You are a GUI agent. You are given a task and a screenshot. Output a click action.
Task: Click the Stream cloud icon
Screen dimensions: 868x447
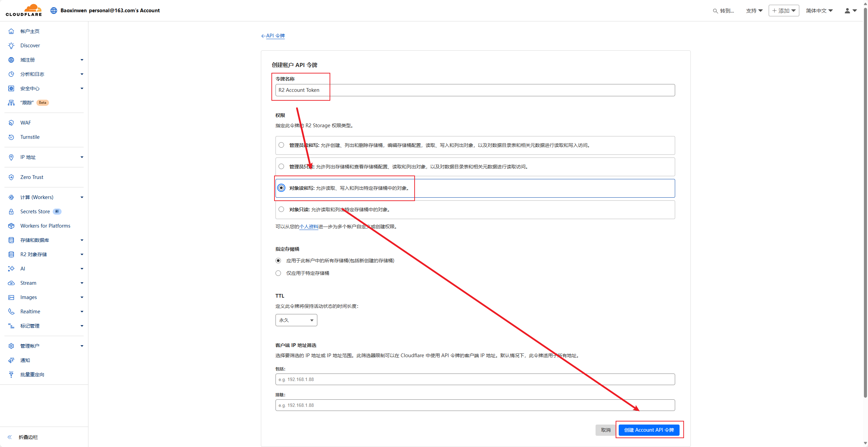click(11, 283)
